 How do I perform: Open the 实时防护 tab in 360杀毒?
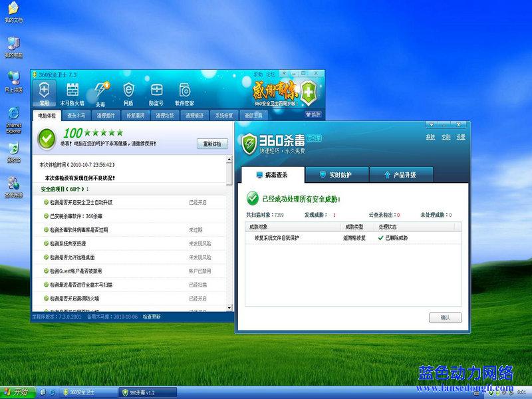tap(336, 175)
